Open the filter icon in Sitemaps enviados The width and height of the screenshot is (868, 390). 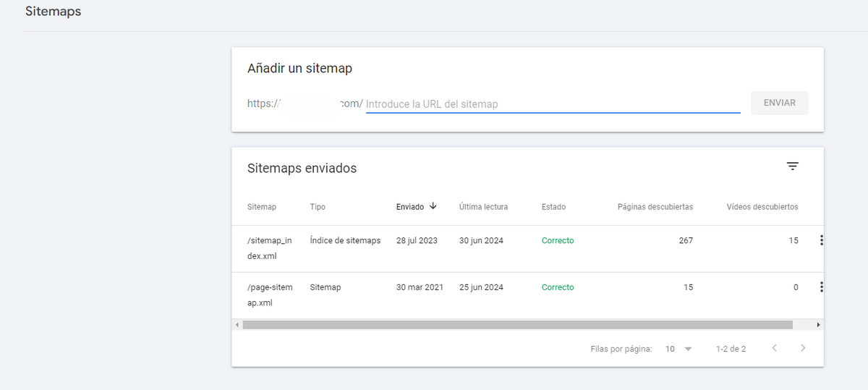pyautogui.click(x=793, y=166)
